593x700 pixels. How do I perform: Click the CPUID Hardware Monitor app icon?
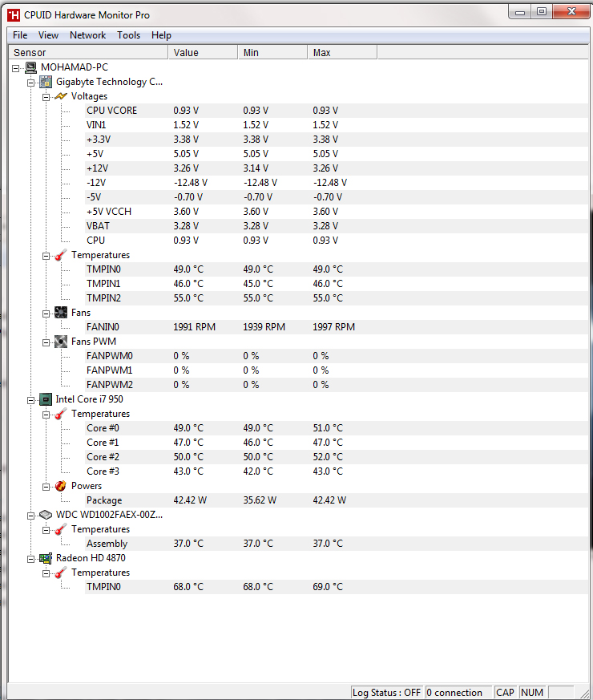click(14, 15)
